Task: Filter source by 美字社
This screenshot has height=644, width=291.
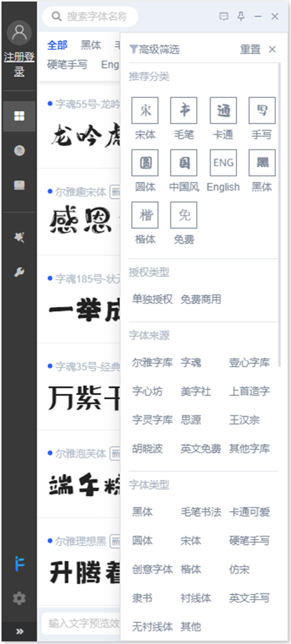Action: pyautogui.click(x=196, y=392)
